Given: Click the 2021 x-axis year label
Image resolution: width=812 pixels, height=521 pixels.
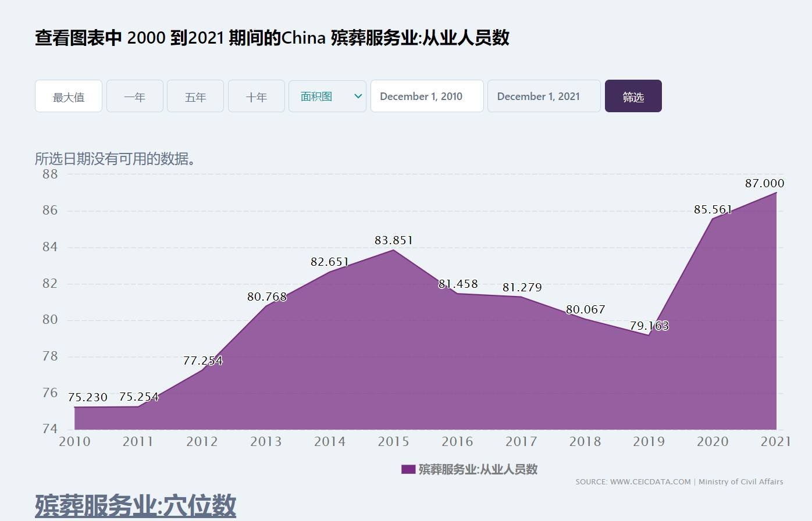Looking at the screenshot, I should (x=776, y=441).
